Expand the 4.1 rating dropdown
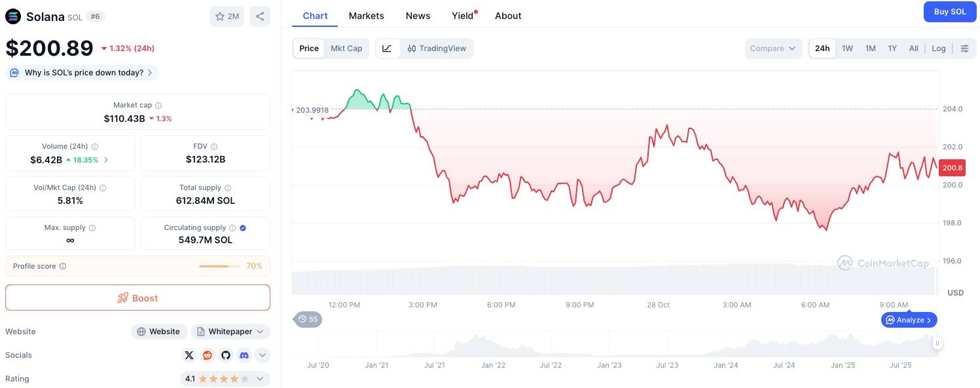980x388 pixels. (x=260, y=379)
